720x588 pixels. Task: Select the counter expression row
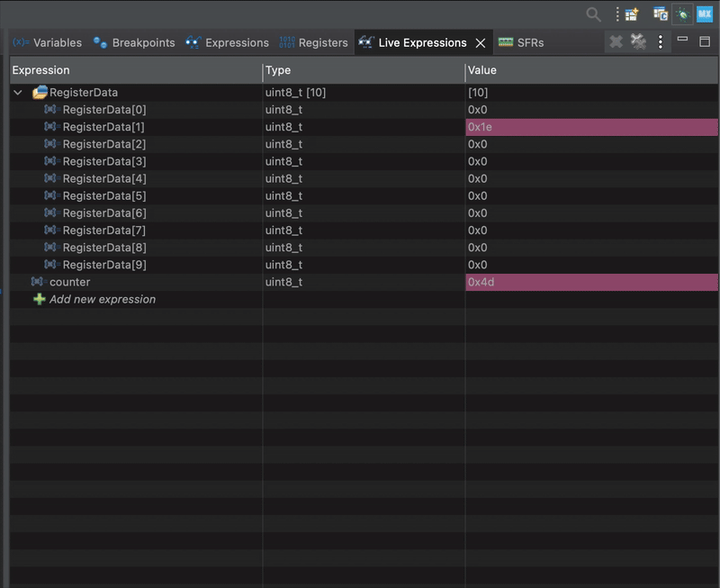click(x=364, y=282)
